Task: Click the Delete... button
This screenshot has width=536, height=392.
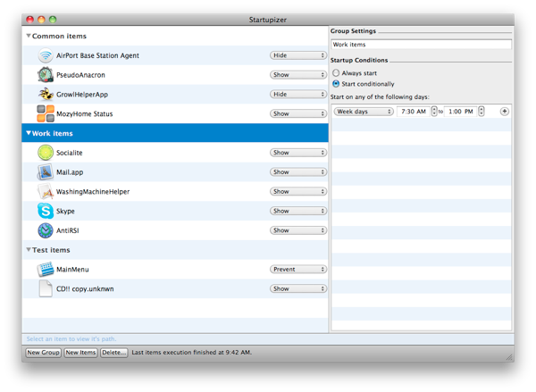Action: [113, 353]
